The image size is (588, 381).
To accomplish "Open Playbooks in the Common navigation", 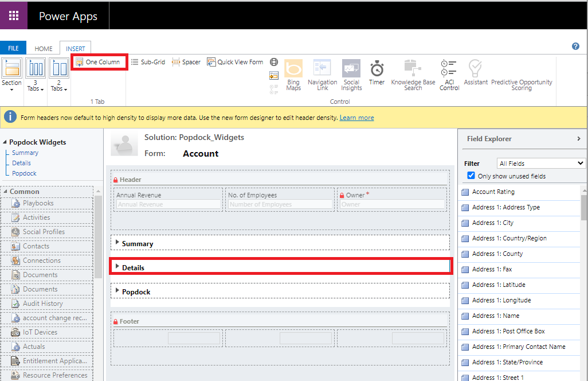I will (47, 203).
